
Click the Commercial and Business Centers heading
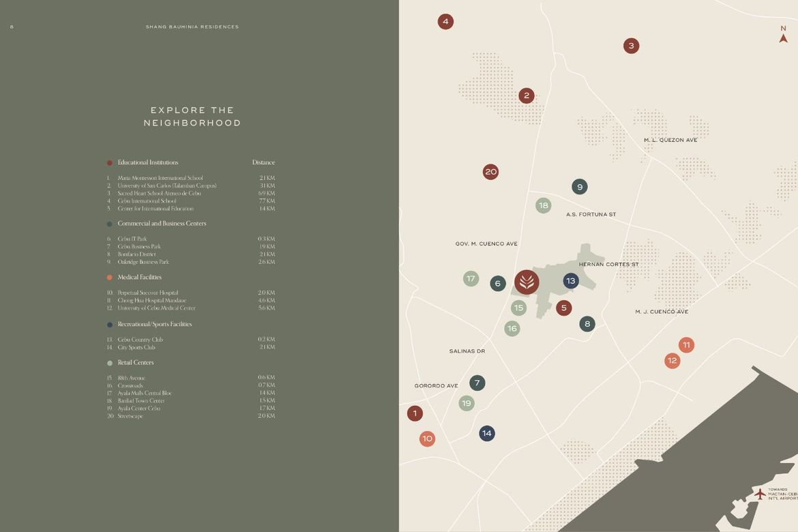click(x=162, y=224)
